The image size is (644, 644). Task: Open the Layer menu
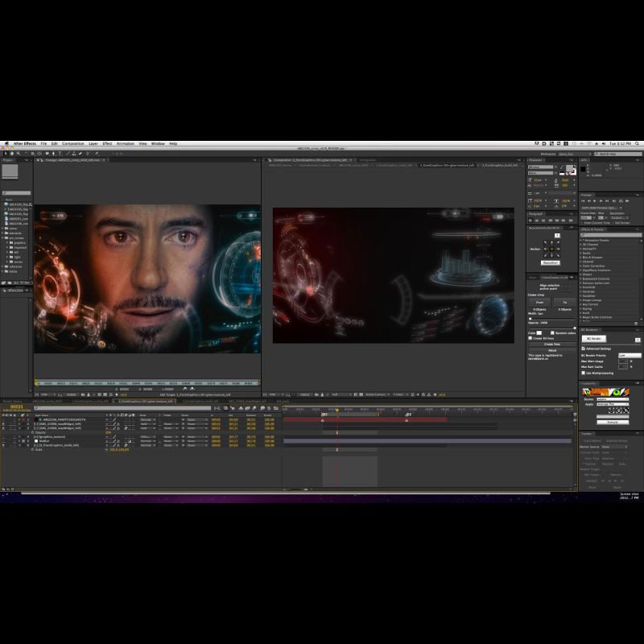point(93,144)
